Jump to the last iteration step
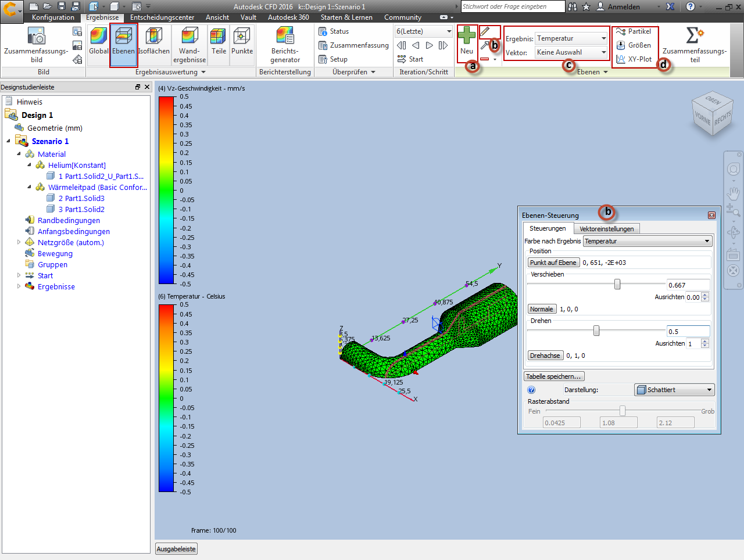 coord(443,45)
